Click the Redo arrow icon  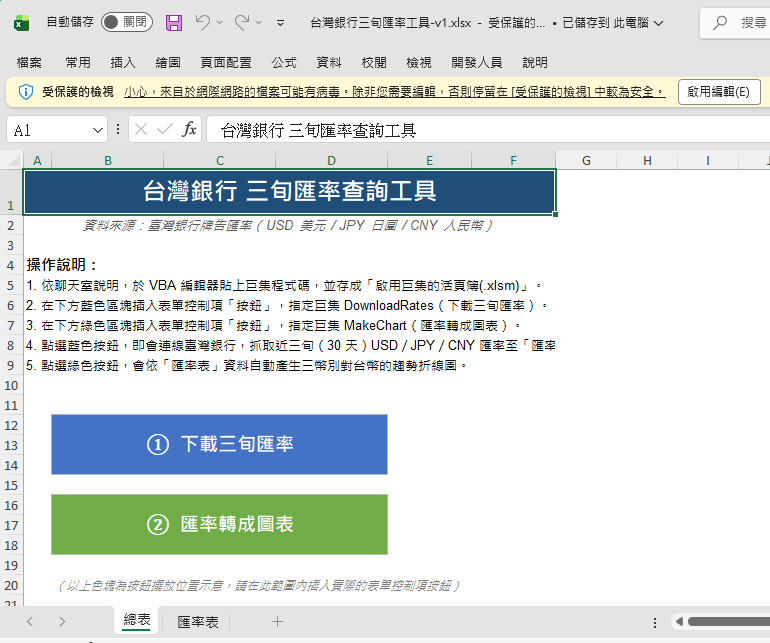coord(242,22)
